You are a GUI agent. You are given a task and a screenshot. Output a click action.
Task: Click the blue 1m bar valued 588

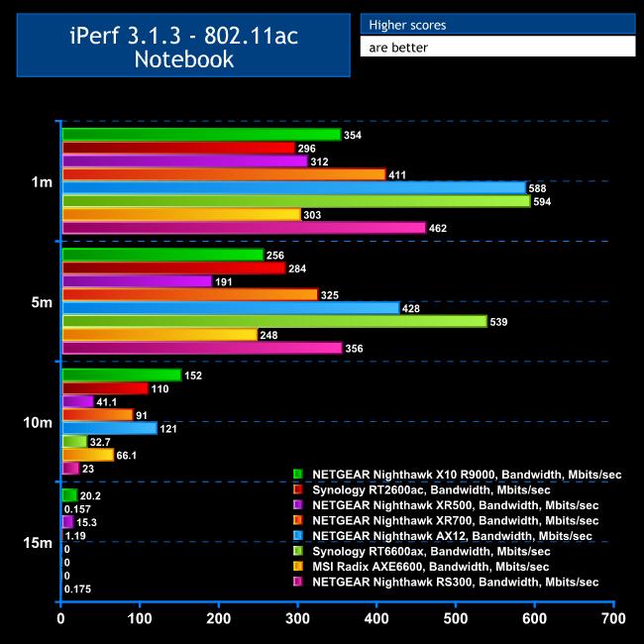click(294, 187)
